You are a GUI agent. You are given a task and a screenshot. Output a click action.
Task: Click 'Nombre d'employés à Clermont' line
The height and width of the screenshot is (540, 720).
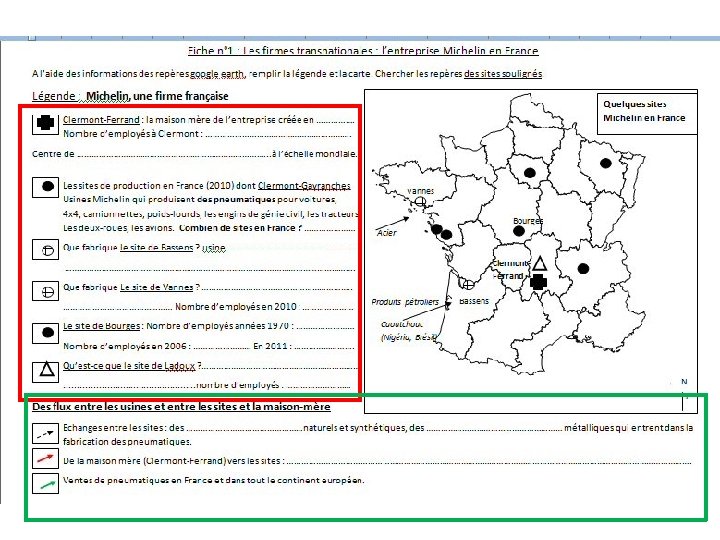pyautogui.click(x=207, y=134)
